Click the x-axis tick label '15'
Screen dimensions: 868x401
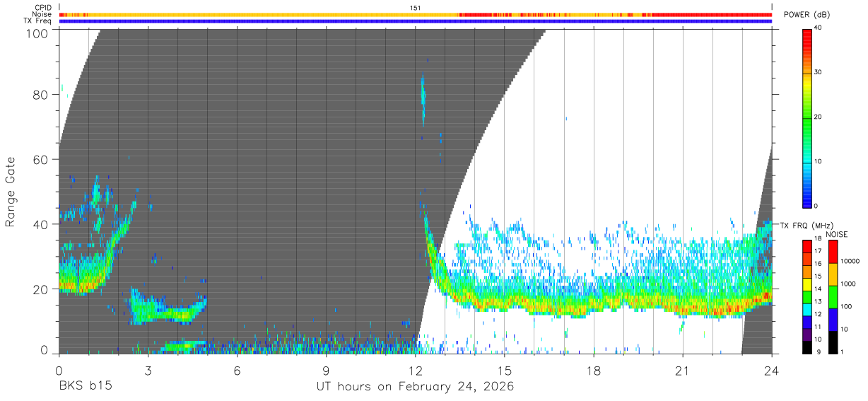pos(505,370)
